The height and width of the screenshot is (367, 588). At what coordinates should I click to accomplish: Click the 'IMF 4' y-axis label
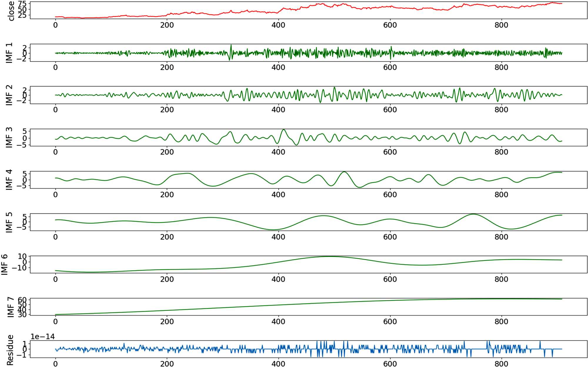click(x=9, y=180)
